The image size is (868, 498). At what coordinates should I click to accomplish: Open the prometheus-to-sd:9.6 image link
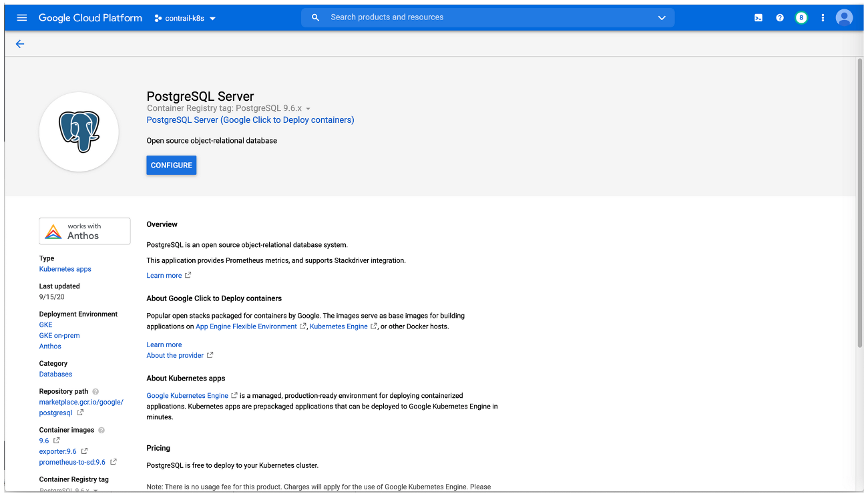point(73,463)
